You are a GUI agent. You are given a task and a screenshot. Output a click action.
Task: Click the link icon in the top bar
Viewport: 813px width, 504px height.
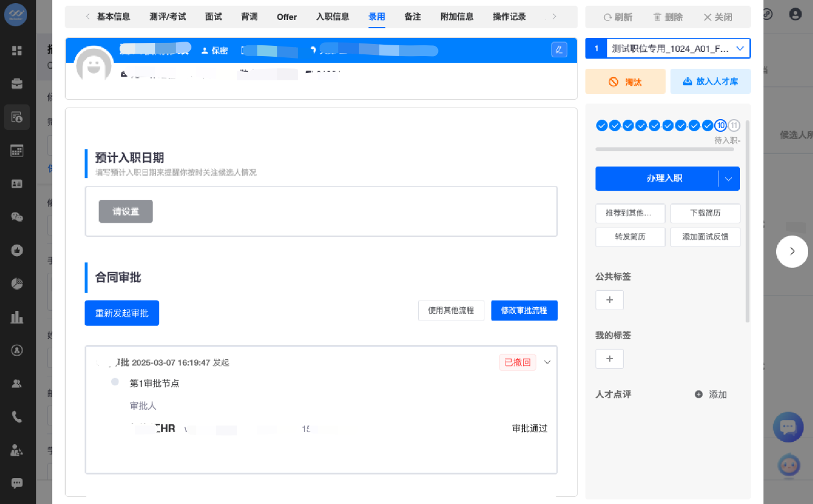[x=768, y=14]
